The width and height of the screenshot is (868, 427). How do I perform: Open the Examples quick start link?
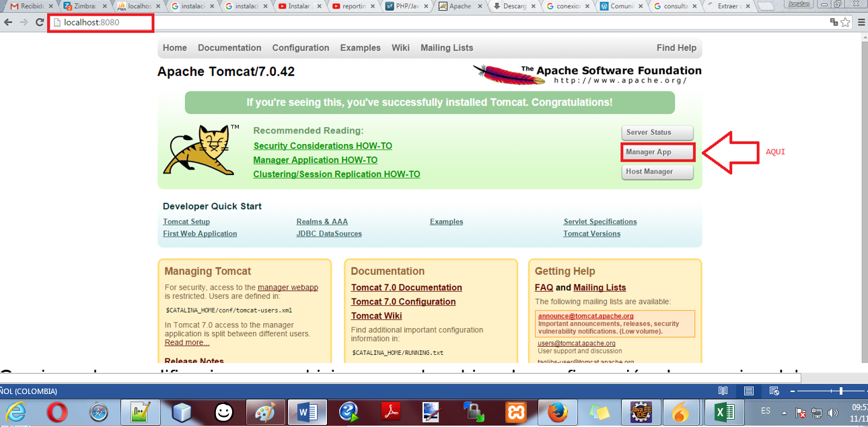447,222
